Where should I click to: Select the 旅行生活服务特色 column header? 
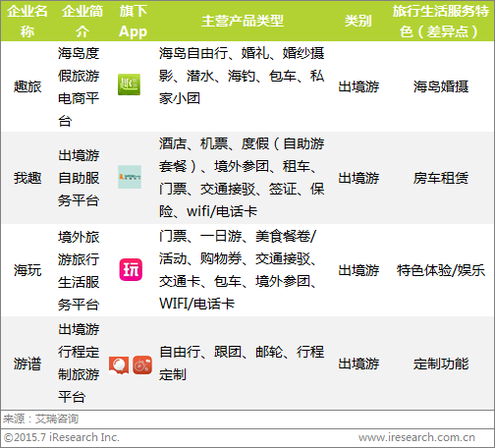(x=441, y=22)
